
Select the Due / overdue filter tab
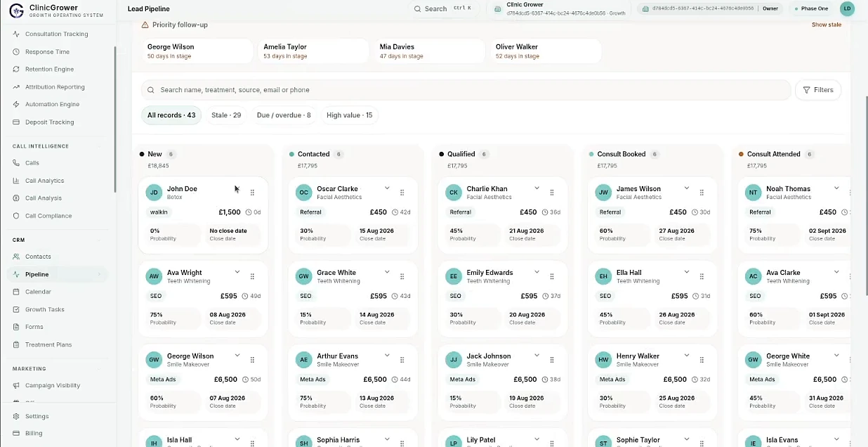pyautogui.click(x=284, y=115)
